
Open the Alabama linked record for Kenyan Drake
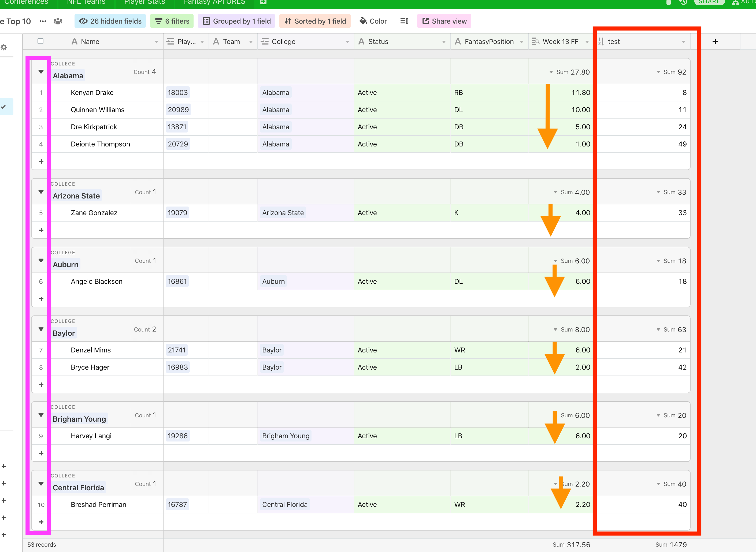[x=276, y=93]
